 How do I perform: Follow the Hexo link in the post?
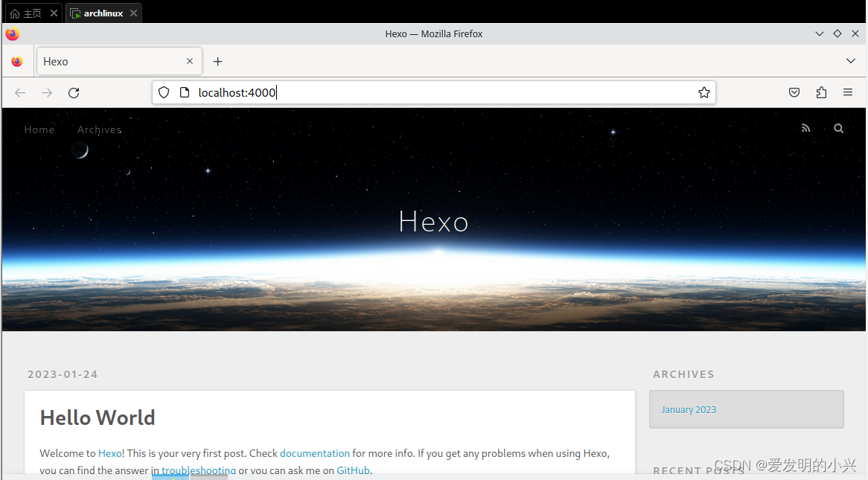109,453
